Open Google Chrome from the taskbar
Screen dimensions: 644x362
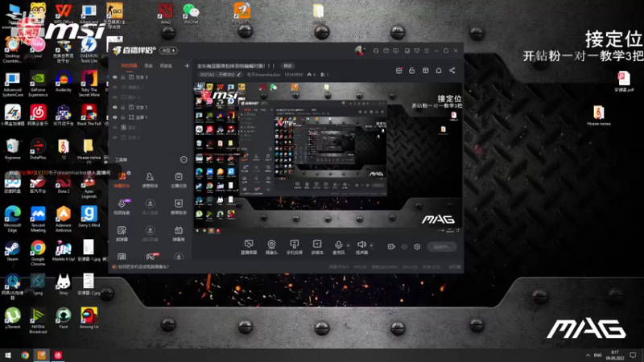coord(25,356)
